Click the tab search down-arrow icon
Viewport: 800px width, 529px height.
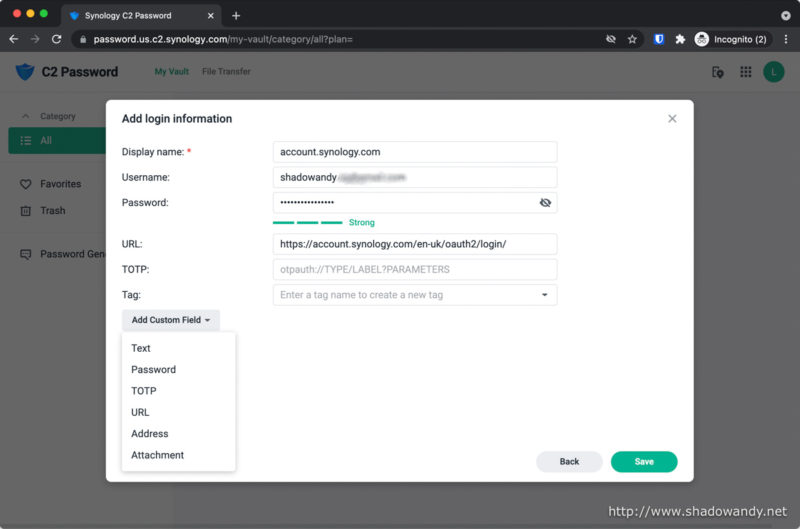(x=786, y=16)
